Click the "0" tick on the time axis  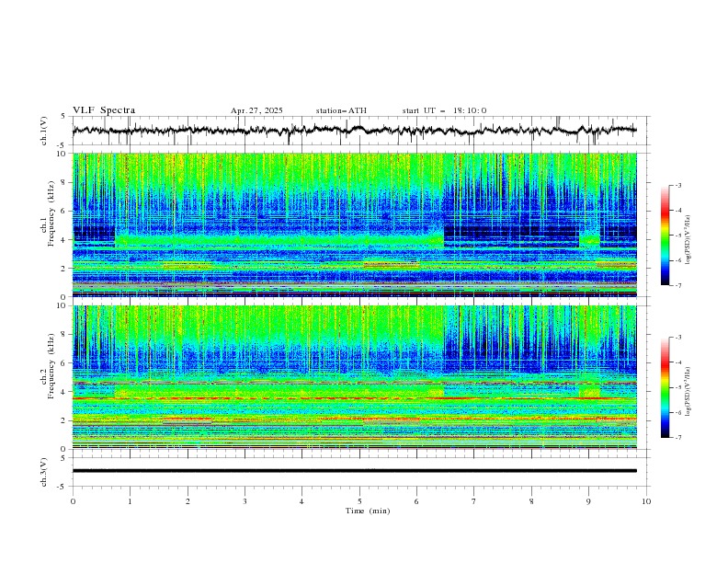(x=73, y=501)
